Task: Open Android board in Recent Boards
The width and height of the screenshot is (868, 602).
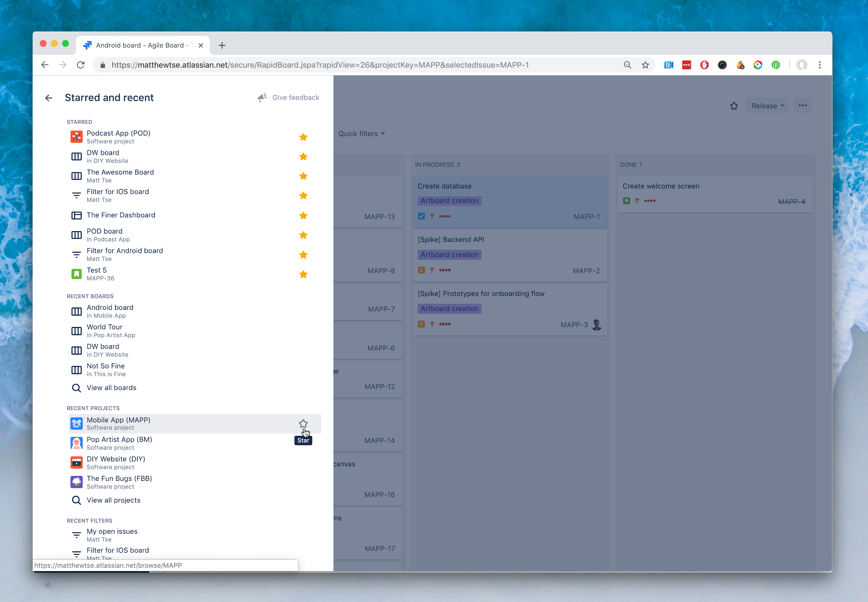Action: pyautogui.click(x=195, y=311)
